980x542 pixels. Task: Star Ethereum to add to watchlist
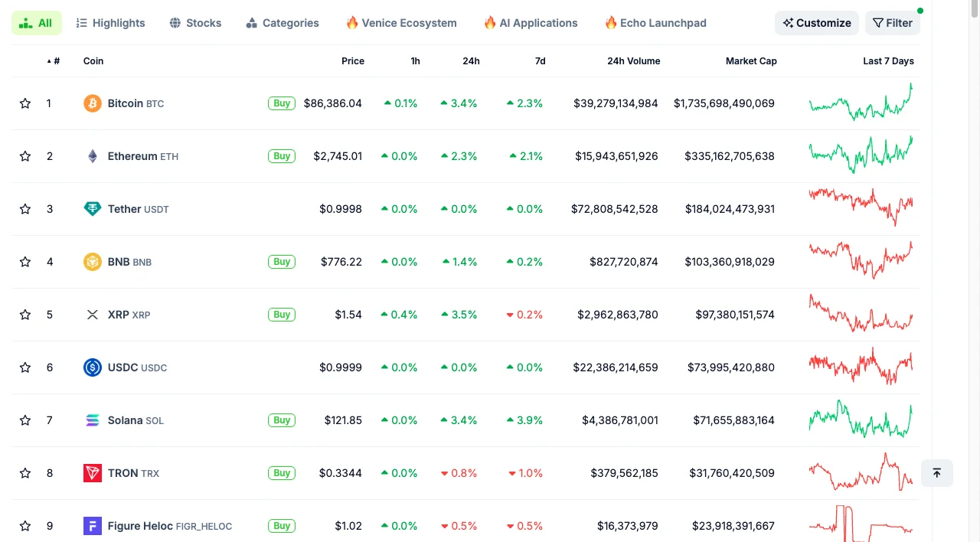25,156
